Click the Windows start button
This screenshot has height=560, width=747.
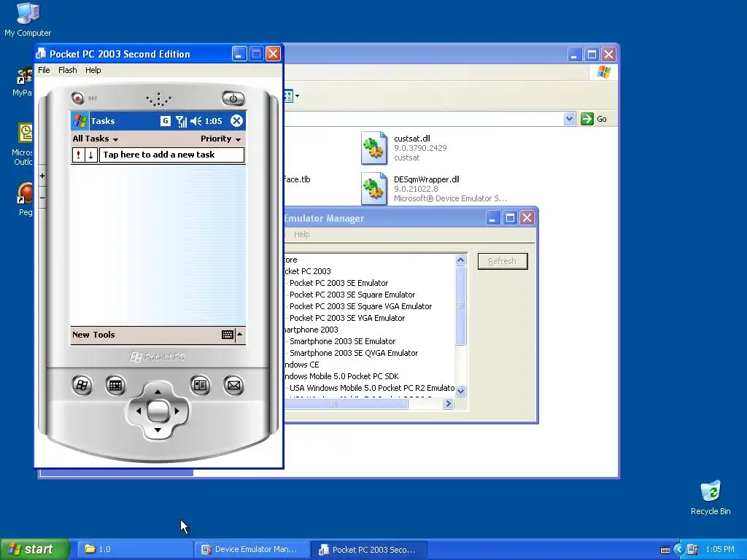point(35,550)
